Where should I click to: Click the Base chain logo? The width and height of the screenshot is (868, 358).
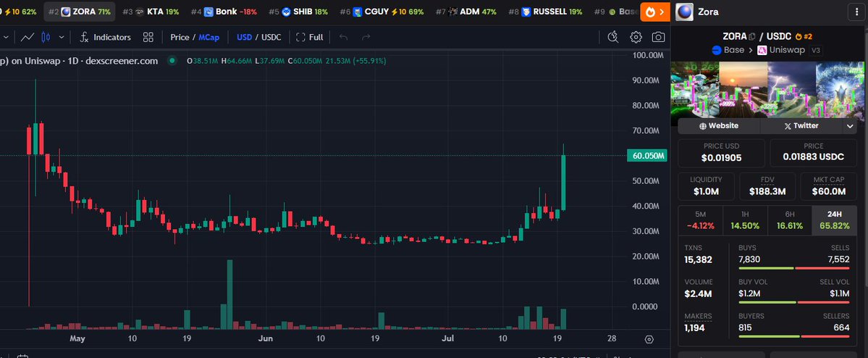716,50
